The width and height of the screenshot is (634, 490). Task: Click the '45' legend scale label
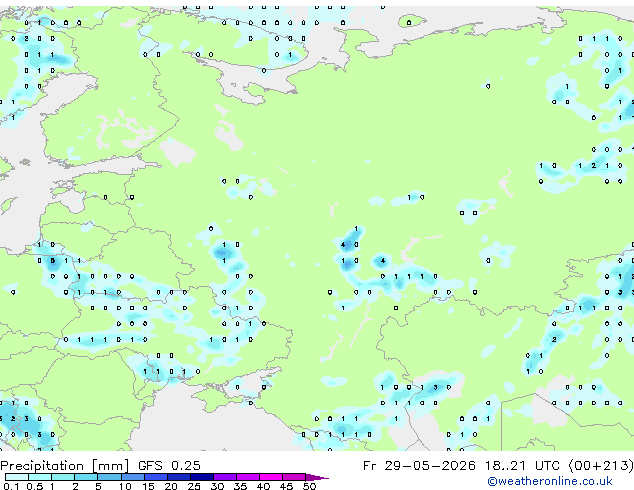click(x=286, y=486)
